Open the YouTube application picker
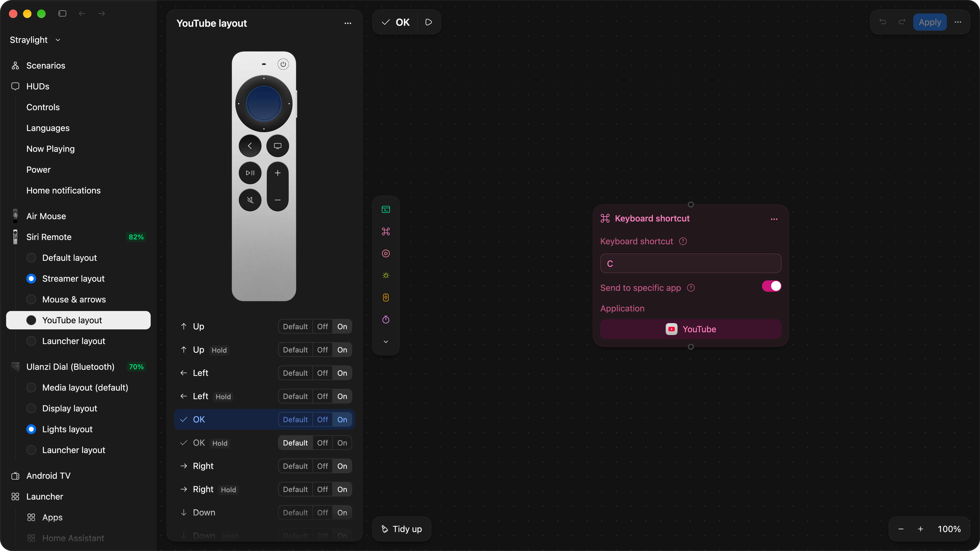980x551 pixels. (690, 329)
